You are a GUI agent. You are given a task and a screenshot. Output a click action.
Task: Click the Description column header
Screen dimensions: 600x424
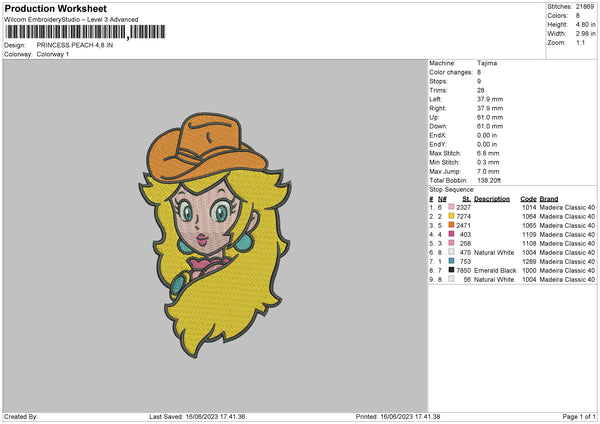point(492,198)
